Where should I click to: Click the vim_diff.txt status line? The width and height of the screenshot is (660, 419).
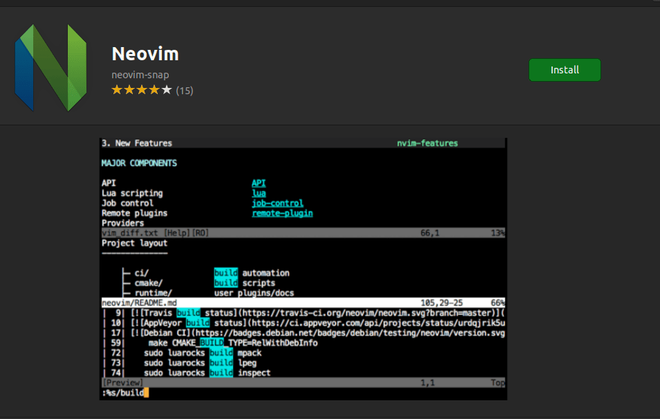(x=303, y=233)
